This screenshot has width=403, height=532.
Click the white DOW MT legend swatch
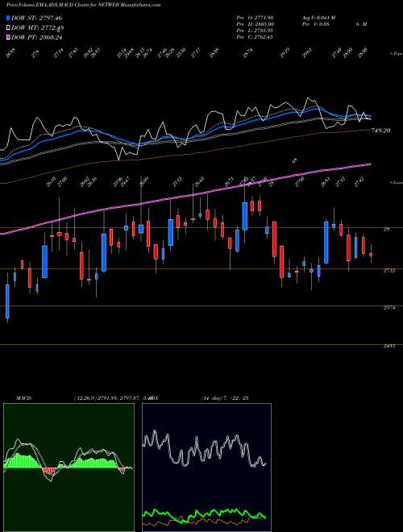9,28
